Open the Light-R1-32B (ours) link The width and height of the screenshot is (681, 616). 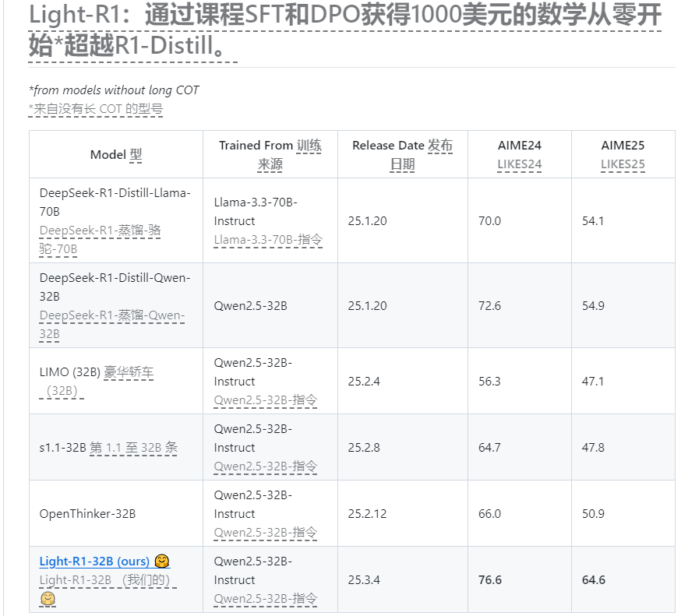(94, 561)
